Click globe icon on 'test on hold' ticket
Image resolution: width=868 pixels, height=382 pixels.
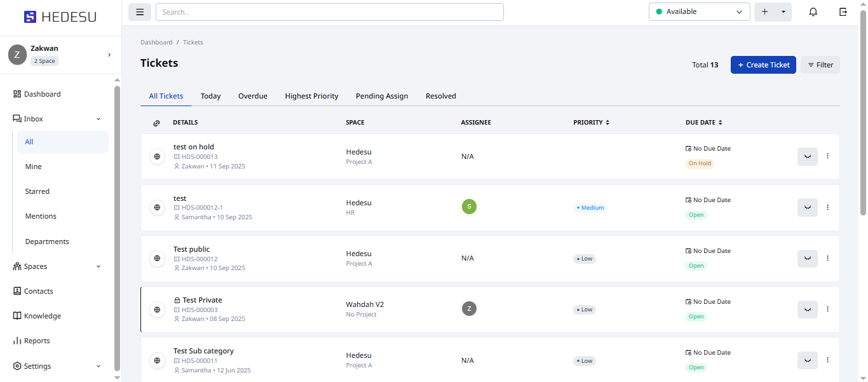[x=157, y=156]
